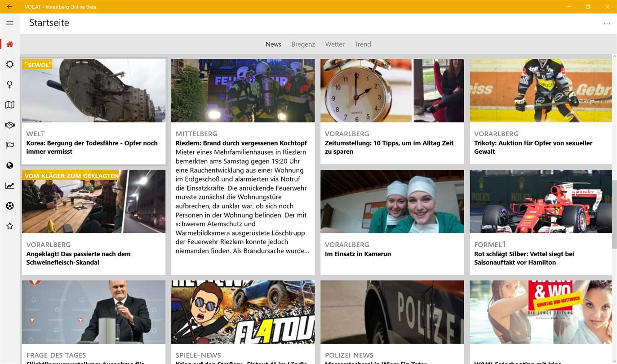Go back with the title bar arrow
Image resolution: width=617 pixels, height=364 pixels.
point(9,7)
